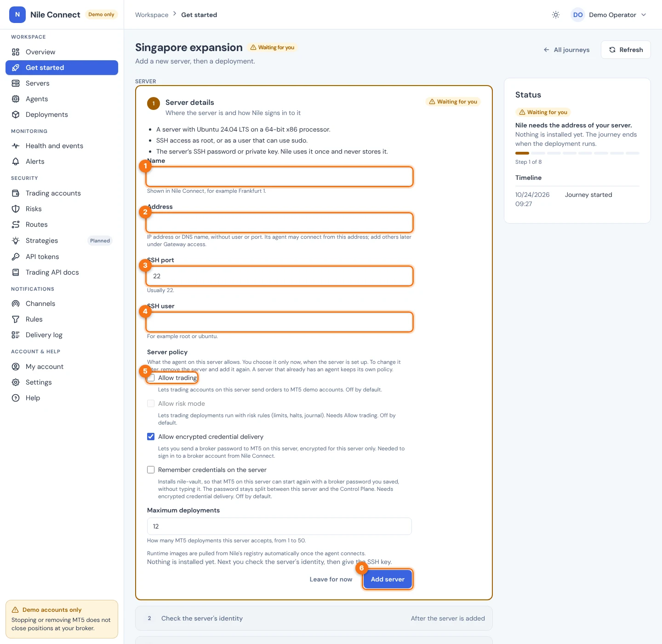Viewport: 662px width, 644px height.
Task: Click the Channels broadcast icon
Action: [16, 304]
